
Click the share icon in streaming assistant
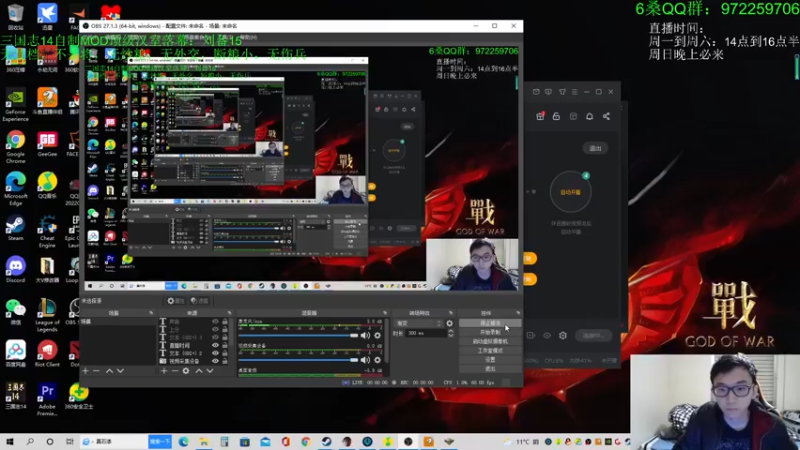(x=606, y=116)
